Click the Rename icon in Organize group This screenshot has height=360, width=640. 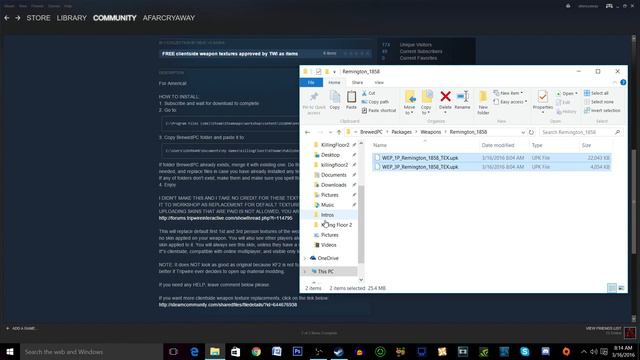pyautogui.click(x=462, y=96)
